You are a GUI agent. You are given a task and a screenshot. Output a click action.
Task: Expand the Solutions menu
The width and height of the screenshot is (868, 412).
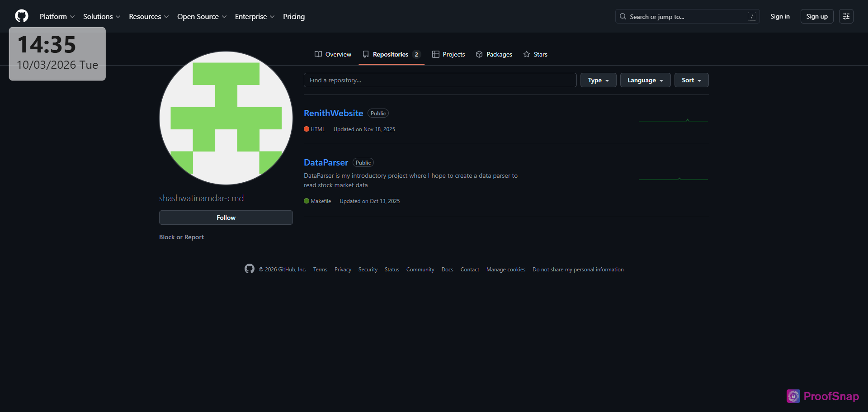[x=102, y=16]
